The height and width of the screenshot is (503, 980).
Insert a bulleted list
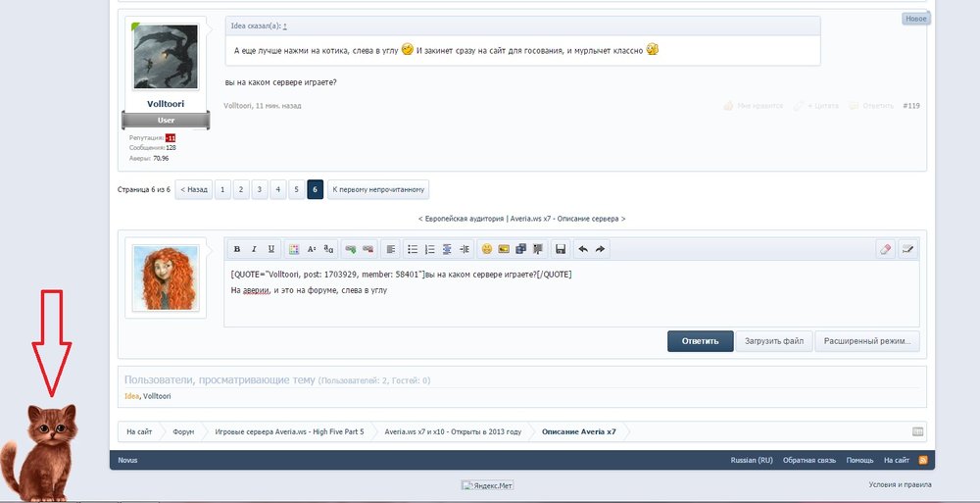(x=413, y=249)
